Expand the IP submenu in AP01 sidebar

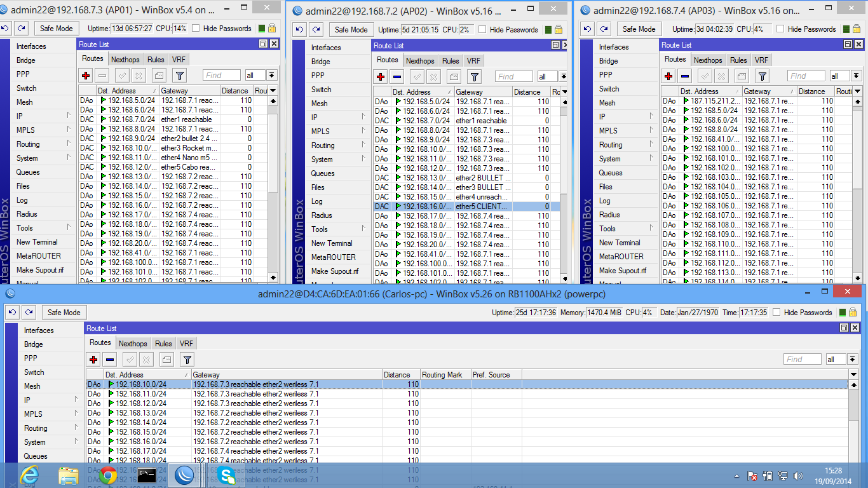41,116
